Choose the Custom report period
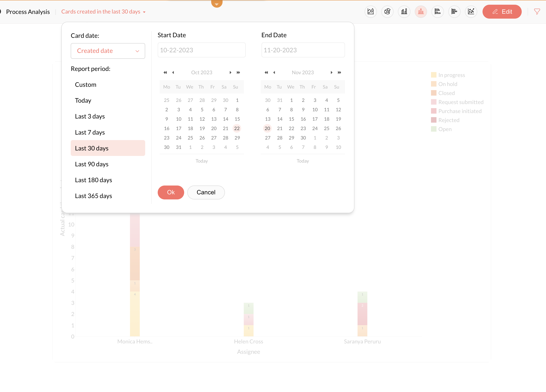This screenshot has height=392, width=546. [x=85, y=85]
